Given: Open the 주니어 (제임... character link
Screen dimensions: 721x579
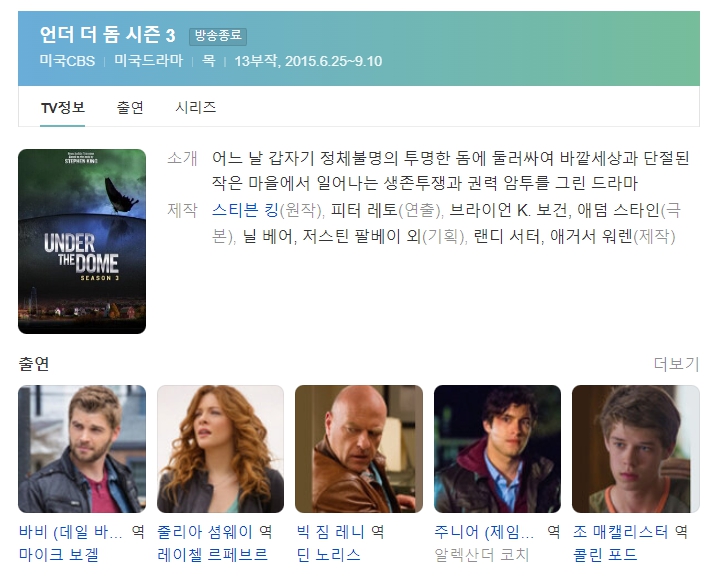Looking at the screenshot, I should 484,532.
